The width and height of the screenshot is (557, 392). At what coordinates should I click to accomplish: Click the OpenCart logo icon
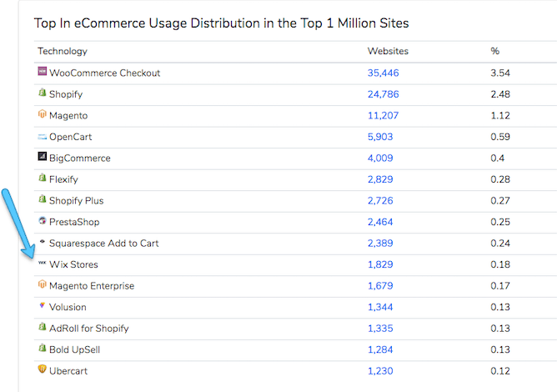pyautogui.click(x=43, y=137)
